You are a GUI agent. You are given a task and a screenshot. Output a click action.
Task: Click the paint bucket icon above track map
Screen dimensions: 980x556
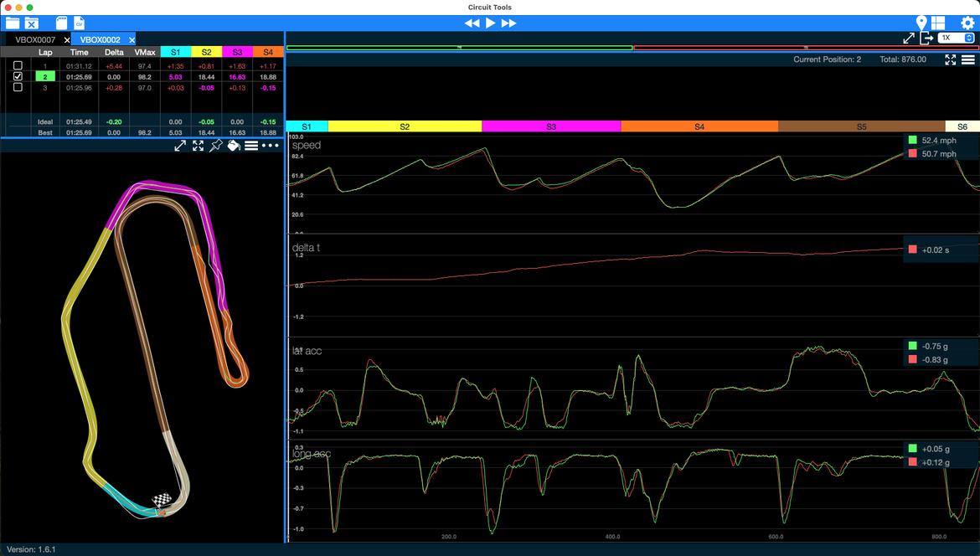point(234,146)
